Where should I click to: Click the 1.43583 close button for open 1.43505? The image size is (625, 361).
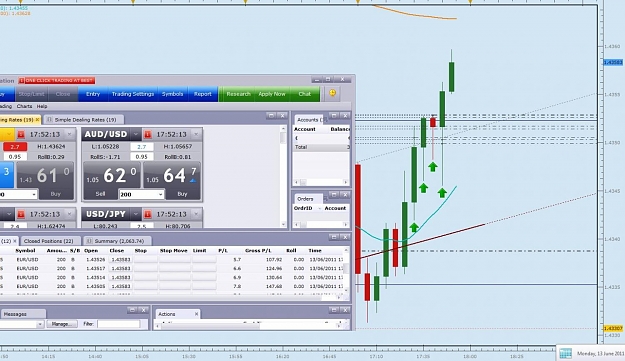[x=121, y=286]
